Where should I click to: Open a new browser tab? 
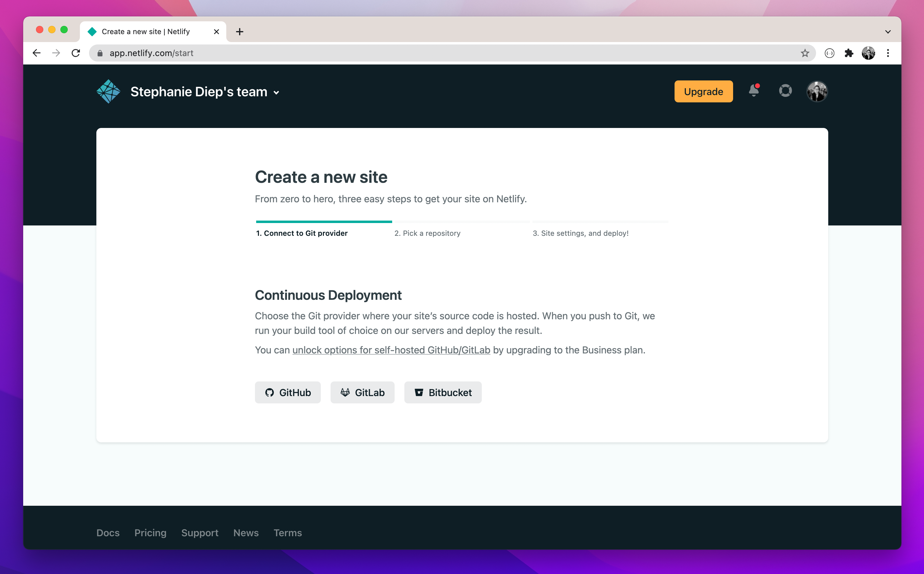(239, 32)
